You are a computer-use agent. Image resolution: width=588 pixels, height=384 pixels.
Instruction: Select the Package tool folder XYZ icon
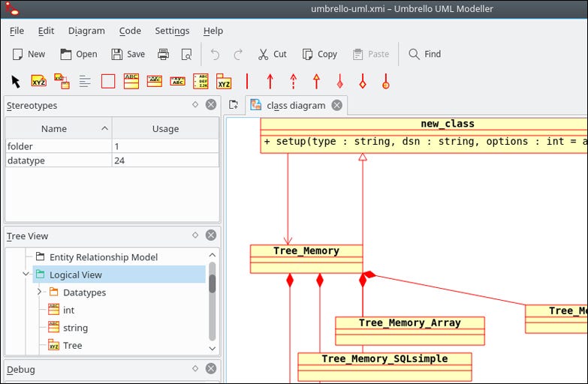[x=224, y=81]
